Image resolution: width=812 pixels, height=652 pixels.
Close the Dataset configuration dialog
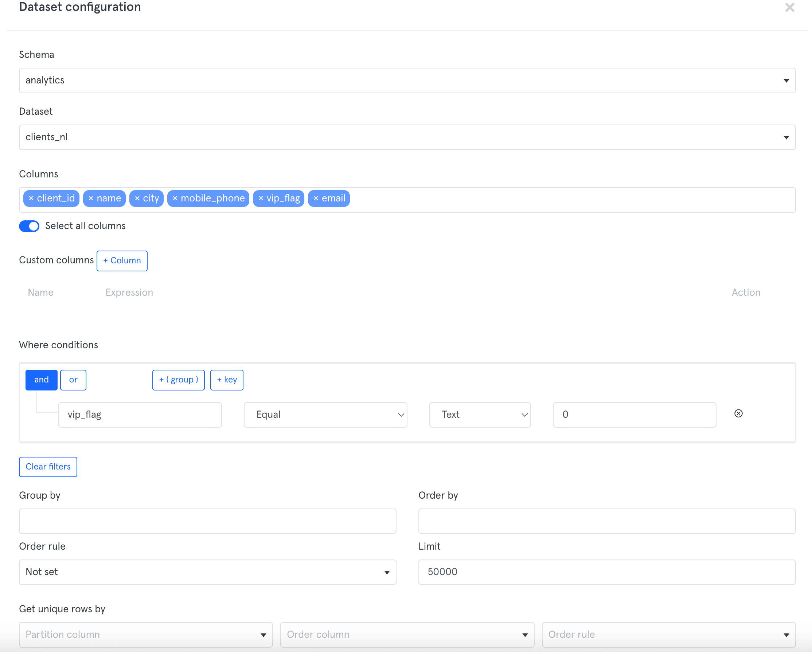click(789, 8)
